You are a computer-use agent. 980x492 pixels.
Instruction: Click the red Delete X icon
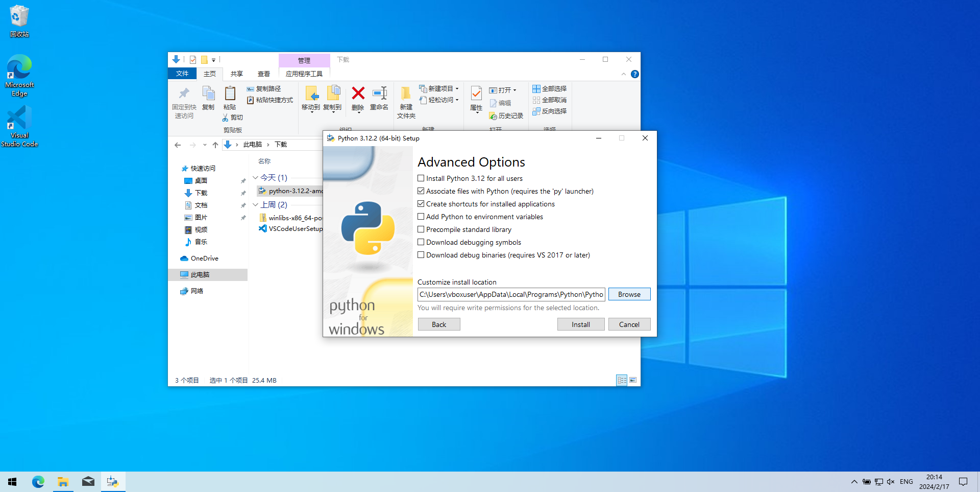coord(358,93)
